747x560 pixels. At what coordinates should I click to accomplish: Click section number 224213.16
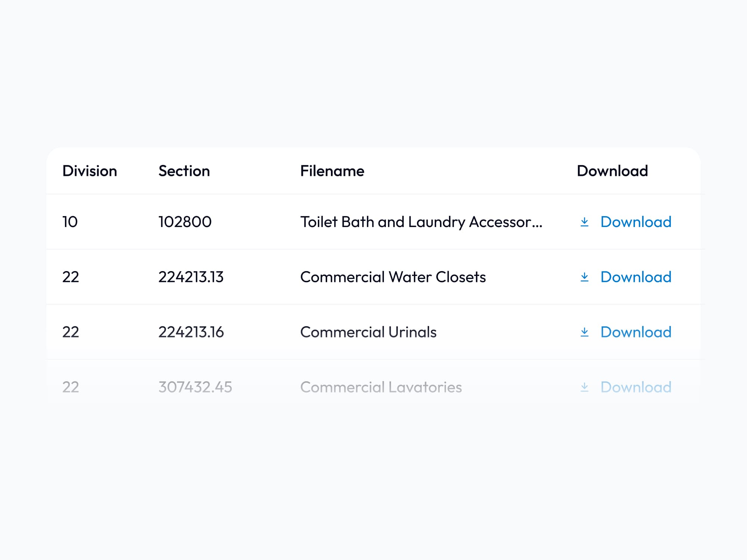[x=191, y=332]
